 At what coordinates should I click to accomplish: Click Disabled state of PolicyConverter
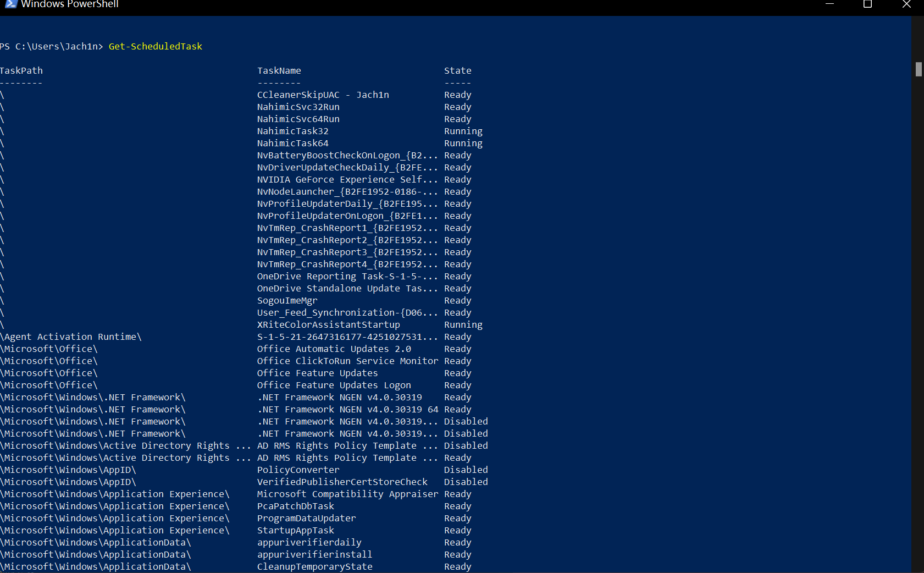pos(466,470)
